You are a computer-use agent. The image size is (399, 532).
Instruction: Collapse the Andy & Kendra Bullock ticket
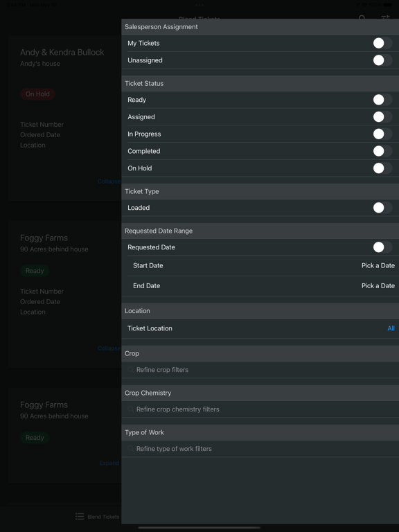click(109, 181)
